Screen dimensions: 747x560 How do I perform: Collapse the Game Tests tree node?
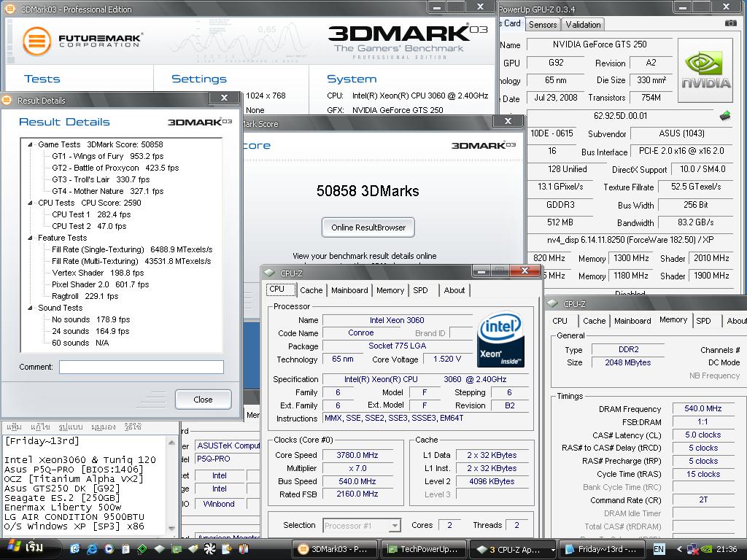(x=31, y=144)
